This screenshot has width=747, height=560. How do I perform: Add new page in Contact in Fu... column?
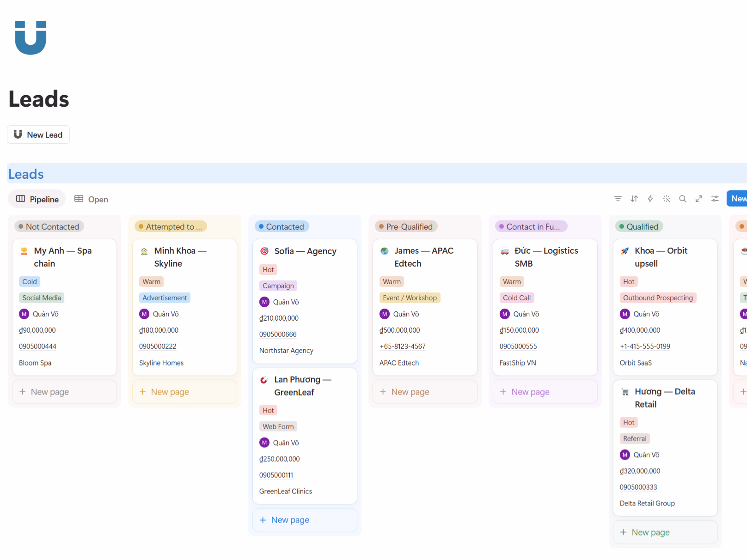[x=545, y=392]
